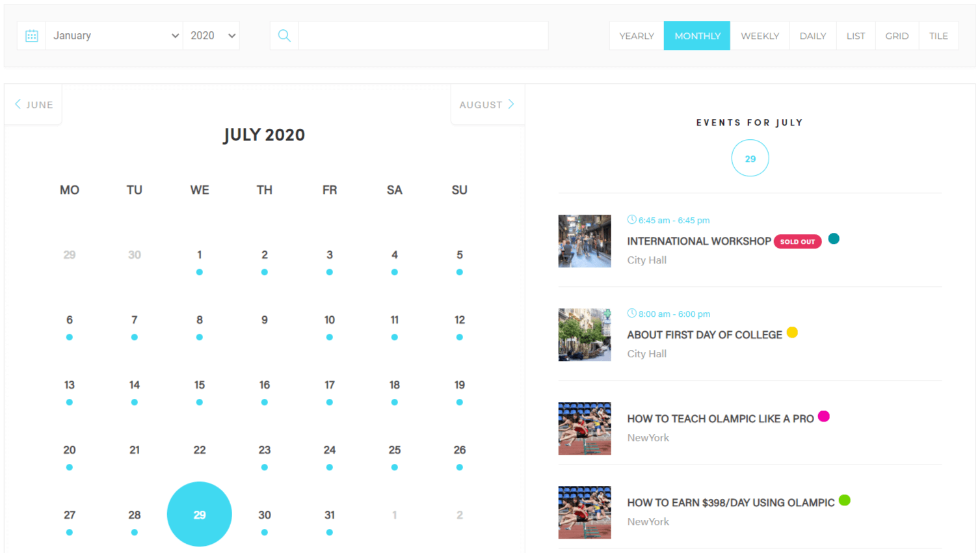The width and height of the screenshot is (980, 553).
Task: Switch to Tile view
Action: 938,36
